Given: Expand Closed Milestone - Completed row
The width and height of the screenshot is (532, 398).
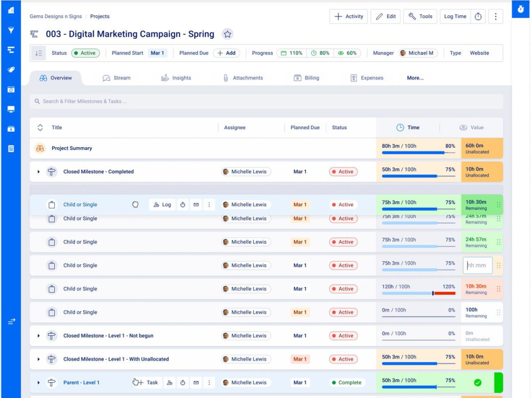Looking at the screenshot, I should 39,172.
